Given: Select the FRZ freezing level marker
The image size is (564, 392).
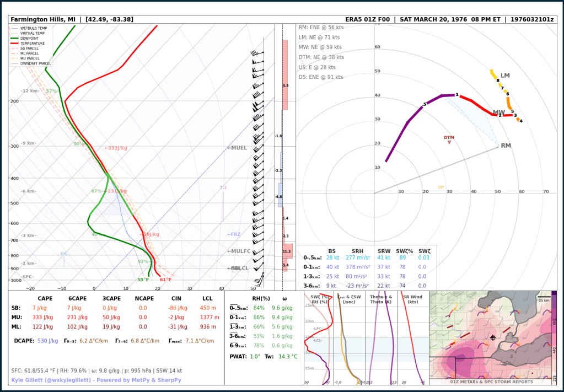Looking at the screenshot, I should [x=234, y=234].
